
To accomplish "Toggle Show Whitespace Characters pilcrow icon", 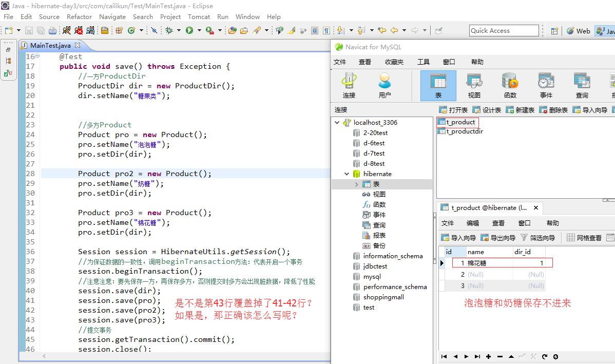I will (x=326, y=30).
